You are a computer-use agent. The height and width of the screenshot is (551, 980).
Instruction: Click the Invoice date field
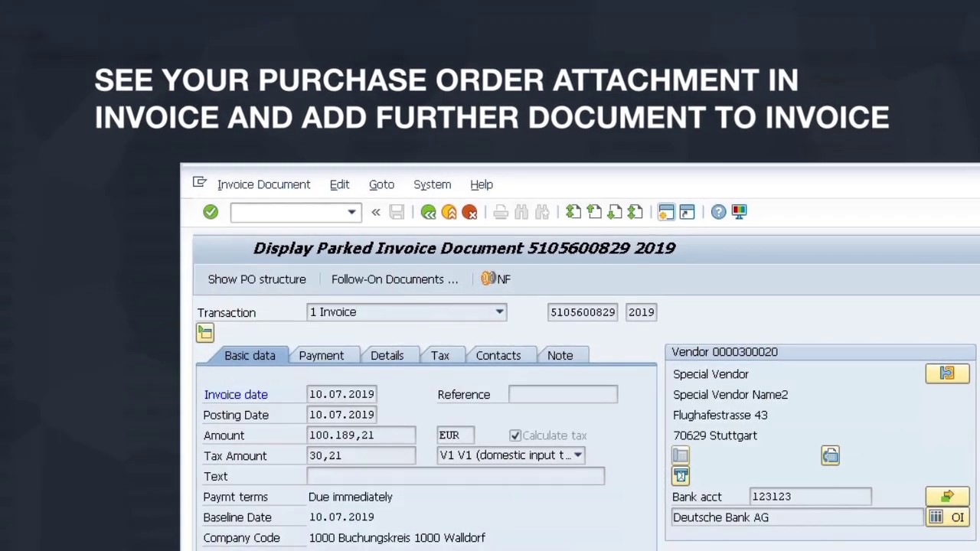341,394
